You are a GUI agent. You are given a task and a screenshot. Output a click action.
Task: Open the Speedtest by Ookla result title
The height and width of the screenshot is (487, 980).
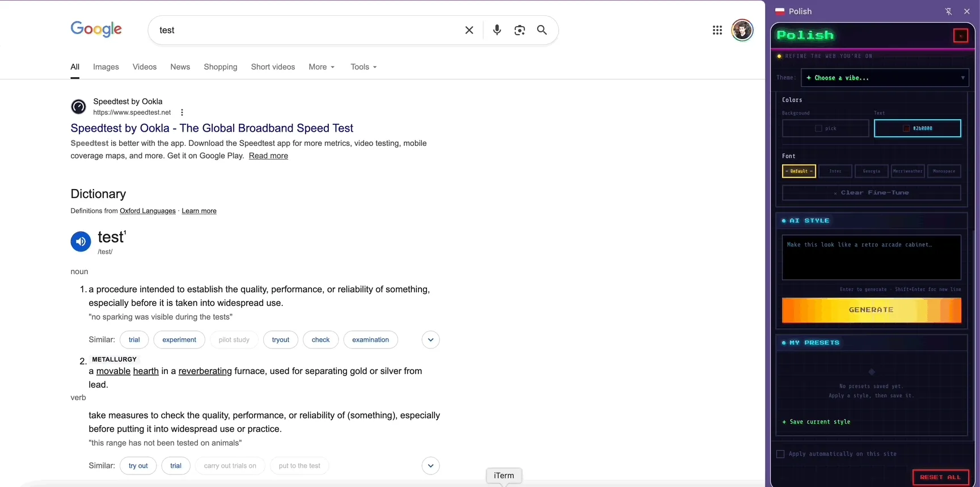212,128
